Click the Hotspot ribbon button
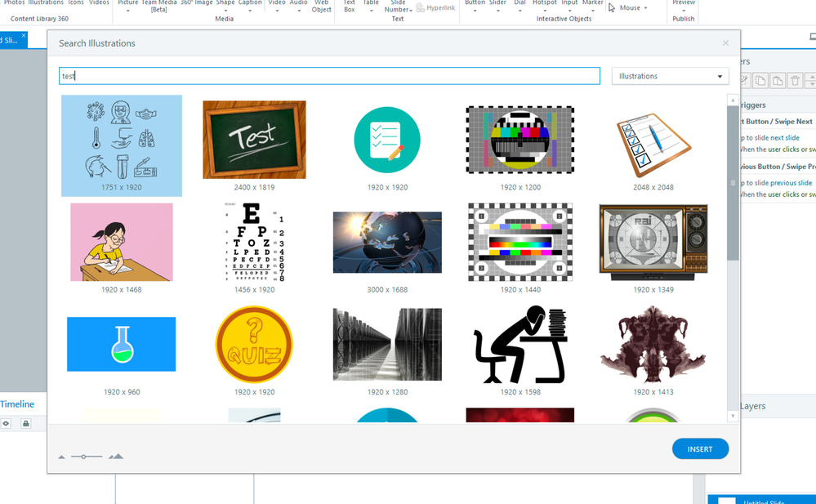The height and width of the screenshot is (504, 816). click(x=545, y=5)
